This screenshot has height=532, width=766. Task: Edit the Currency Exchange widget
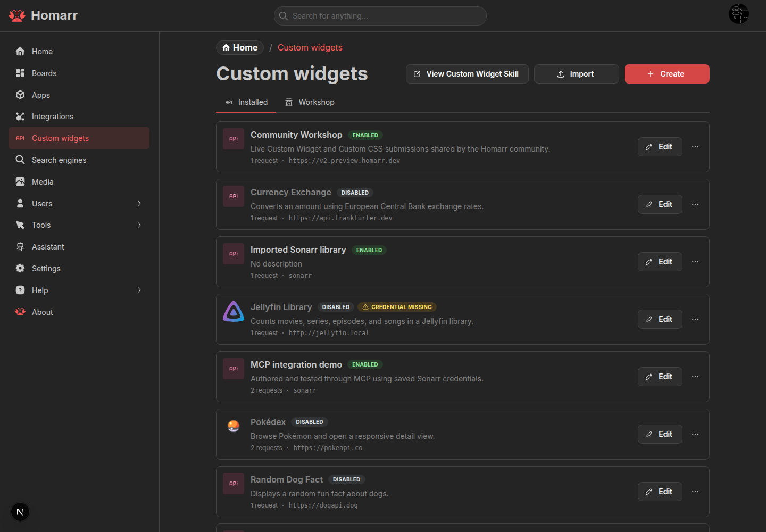point(660,204)
